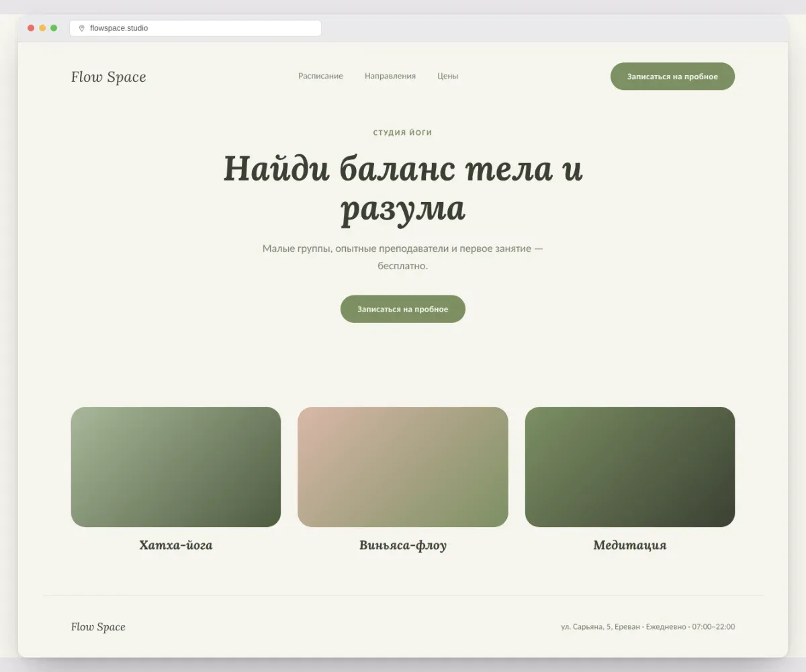
Task: Go to the Направления menu item
Action: click(x=390, y=76)
